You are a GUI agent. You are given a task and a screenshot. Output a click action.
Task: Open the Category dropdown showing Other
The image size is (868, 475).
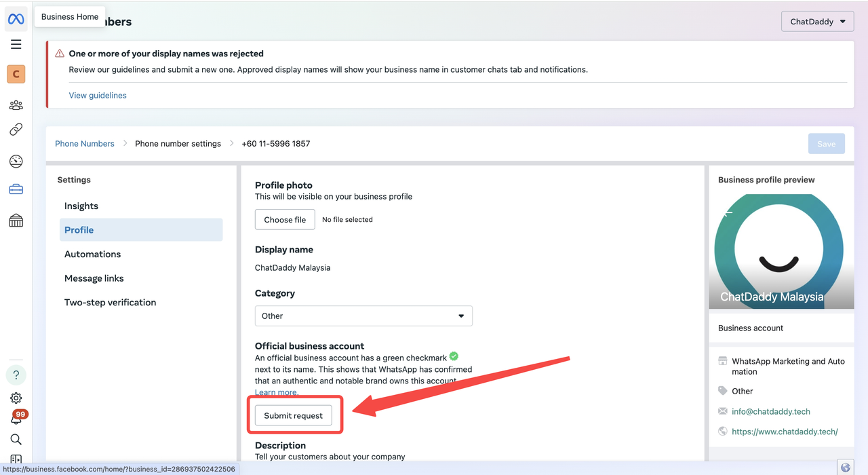point(363,316)
